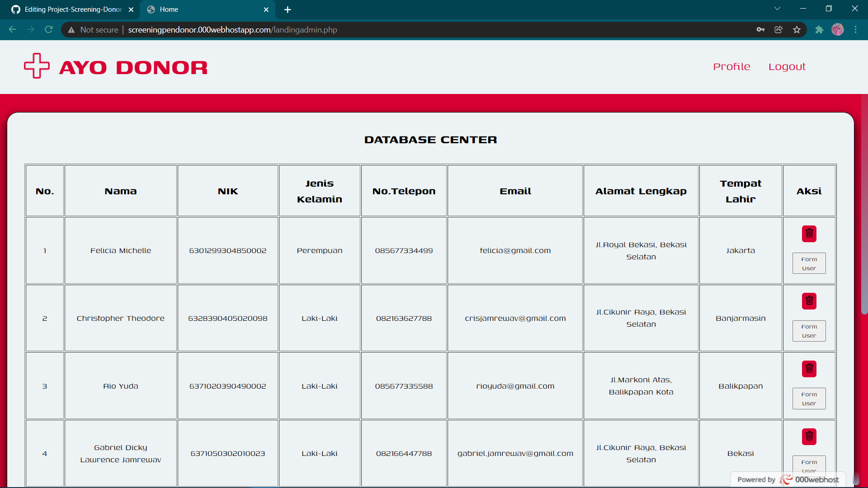This screenshot has height=488, width=868.
Task: Share this page using share icon
Action: pyautogui.click(x=778, y=29)
